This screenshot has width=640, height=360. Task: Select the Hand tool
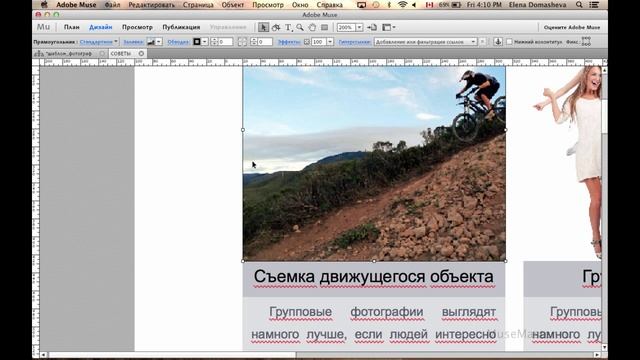(312, 27)
